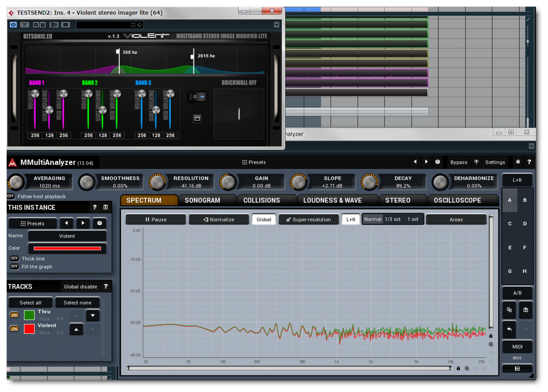Toggle the Brickwall rocker switch
Image resolution: width=548 pixels, height=392 pixels.
198,97
